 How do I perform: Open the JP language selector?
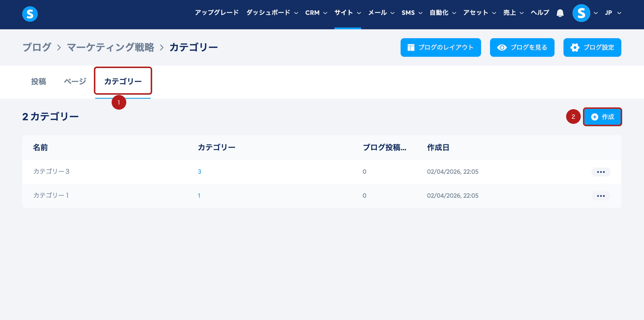click(x=613, y=13)
